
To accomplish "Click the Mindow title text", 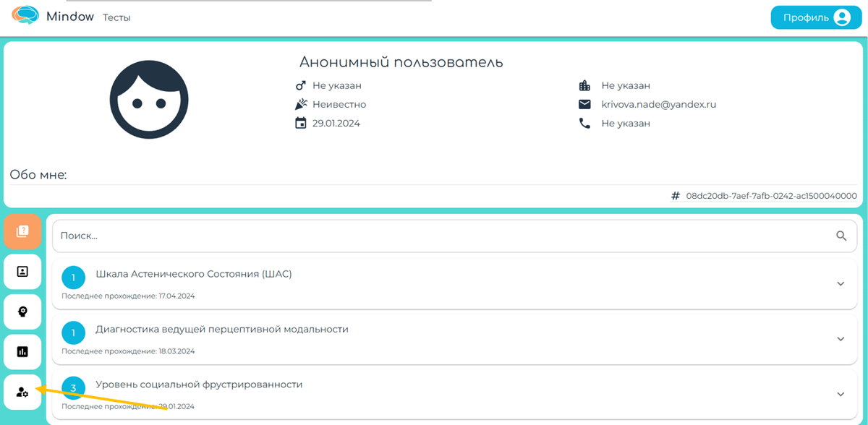I will [70, 16].
